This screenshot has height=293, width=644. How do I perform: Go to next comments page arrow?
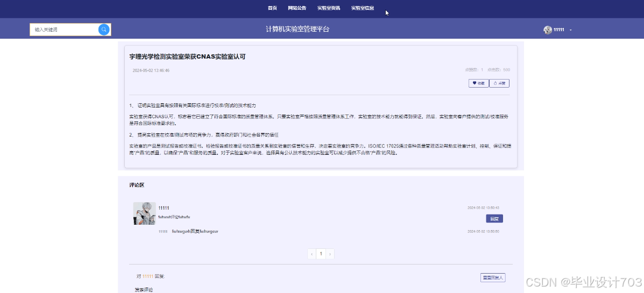(330, 254)
